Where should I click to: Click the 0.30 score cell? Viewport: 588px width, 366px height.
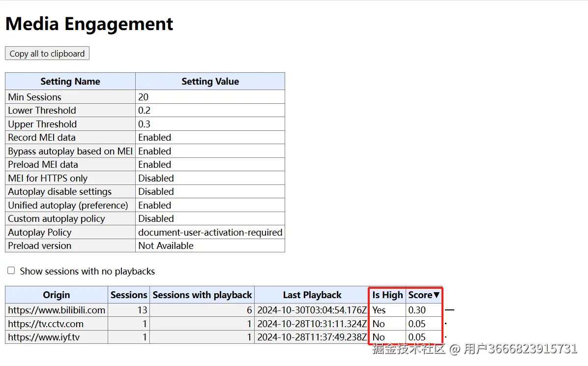(x=424, y=310)
